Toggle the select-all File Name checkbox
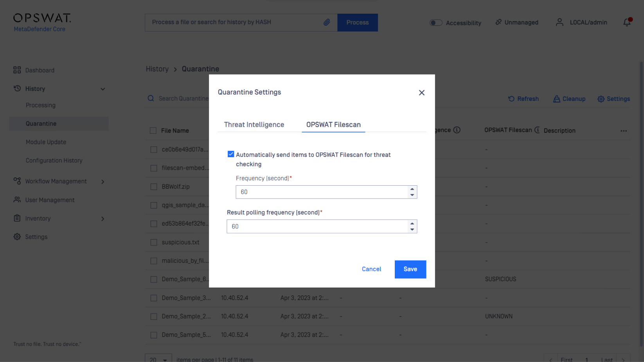 (x=153, y=131)
